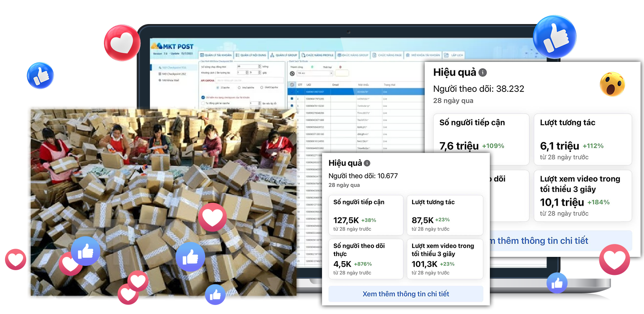
Task: Click the round icon left of 10k acc dropdown
Action: (x=292, y=73)
